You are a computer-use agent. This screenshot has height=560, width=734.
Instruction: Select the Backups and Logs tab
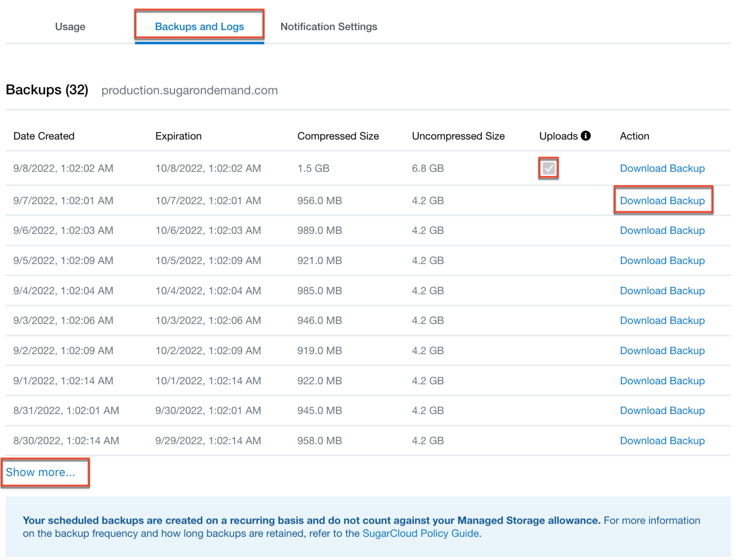click(x=199, y=27)
